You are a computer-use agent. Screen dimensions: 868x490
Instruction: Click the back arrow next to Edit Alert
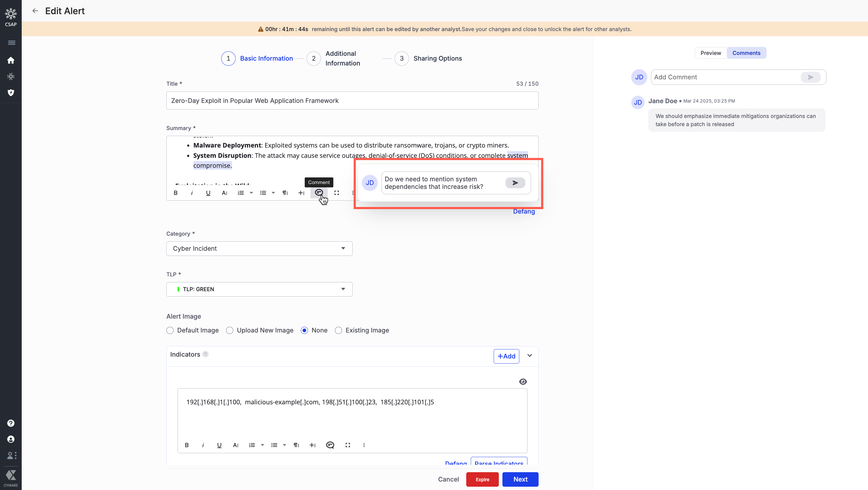click(x=35, y=11)
